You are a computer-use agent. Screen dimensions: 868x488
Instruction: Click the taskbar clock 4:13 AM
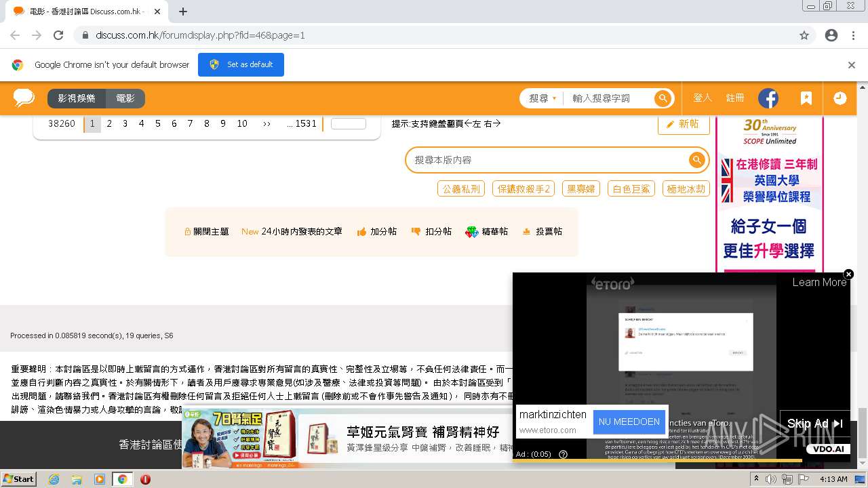[x=833, y=479]
